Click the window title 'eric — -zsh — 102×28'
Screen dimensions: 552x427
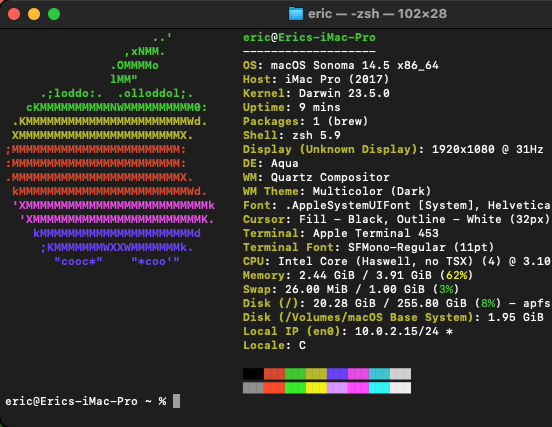377,14
